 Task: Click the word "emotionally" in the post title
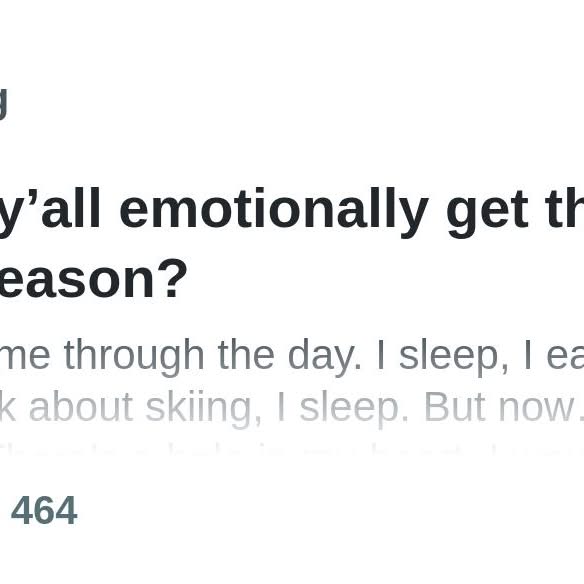274,209
